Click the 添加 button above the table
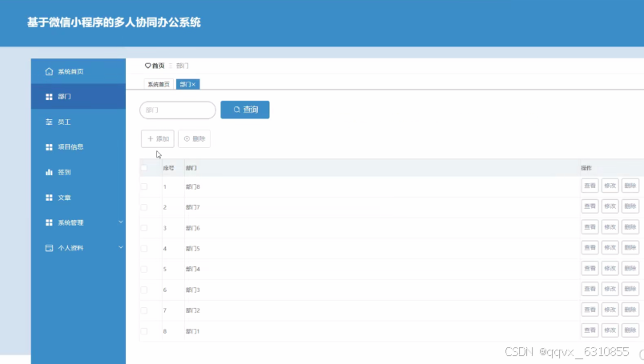The height and width of the screenshot is (364, 644). 158,138
